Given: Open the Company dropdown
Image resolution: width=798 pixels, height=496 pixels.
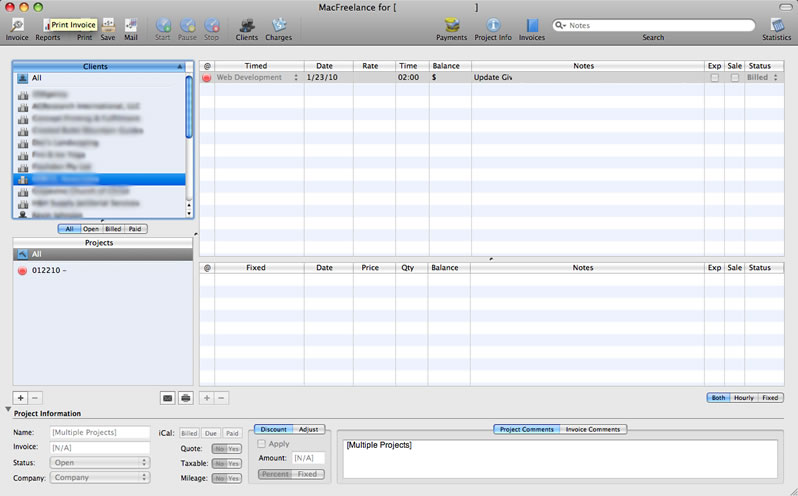Looking at the screenshot, I should point(100,477).
